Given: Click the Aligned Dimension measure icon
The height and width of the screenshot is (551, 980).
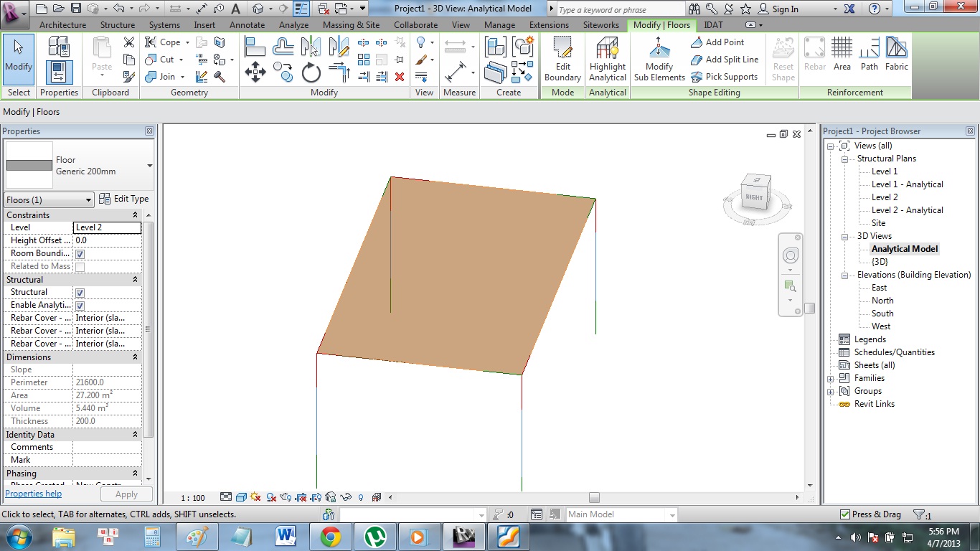Looking at the screenshot, I should click(456, 72).
